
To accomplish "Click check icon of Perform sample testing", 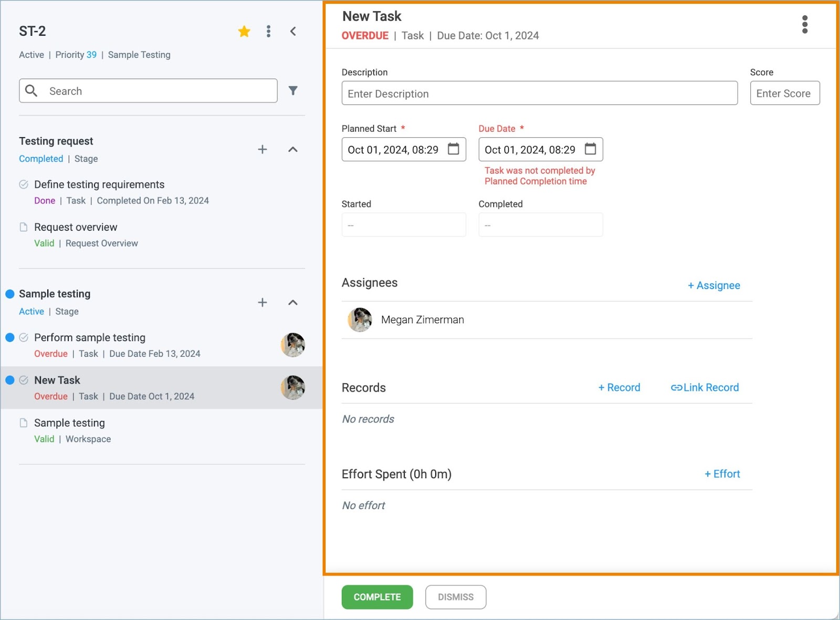I will tap(24, 337).
